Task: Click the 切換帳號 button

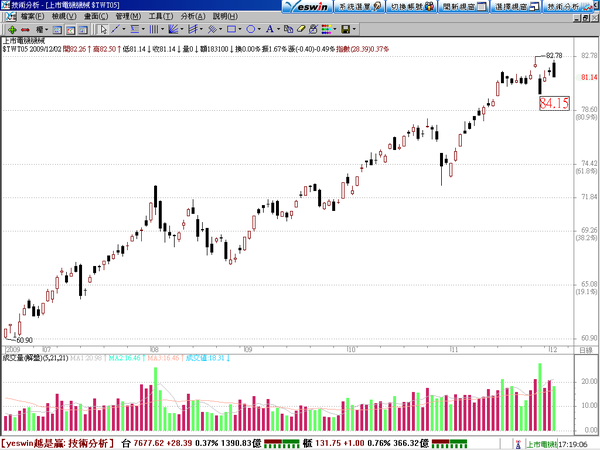Action: pyautogui.click(x=411, y=7)
